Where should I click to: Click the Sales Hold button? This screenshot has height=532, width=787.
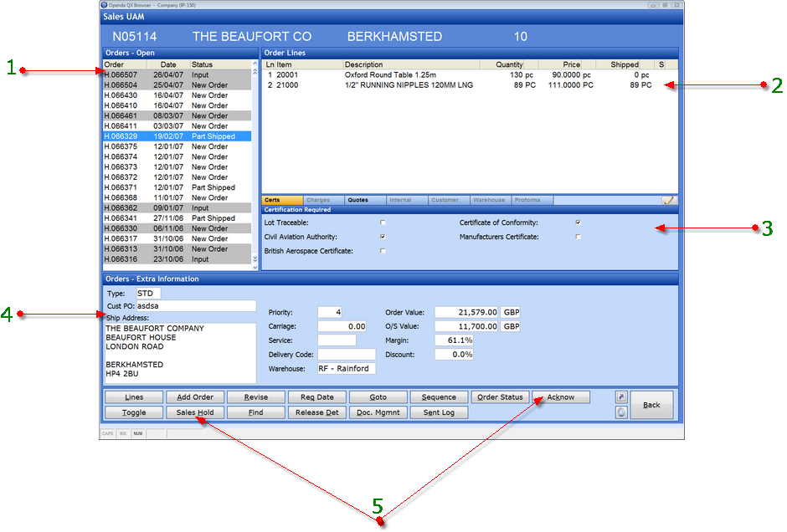coord(195,412)
